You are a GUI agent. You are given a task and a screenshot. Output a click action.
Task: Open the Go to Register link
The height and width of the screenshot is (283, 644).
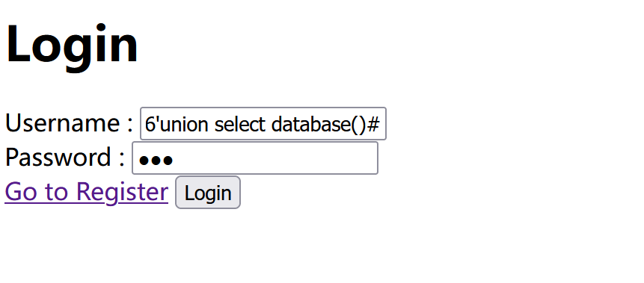86,192
